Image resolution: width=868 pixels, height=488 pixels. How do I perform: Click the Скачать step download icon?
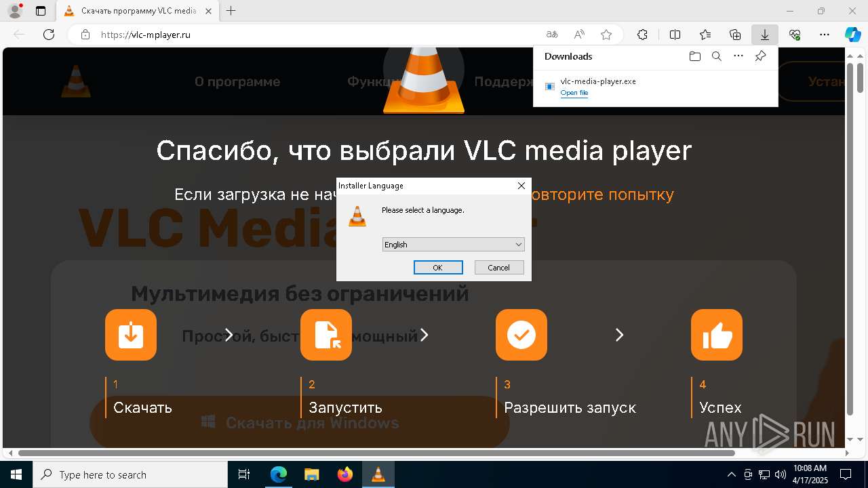tap(131, 335)
